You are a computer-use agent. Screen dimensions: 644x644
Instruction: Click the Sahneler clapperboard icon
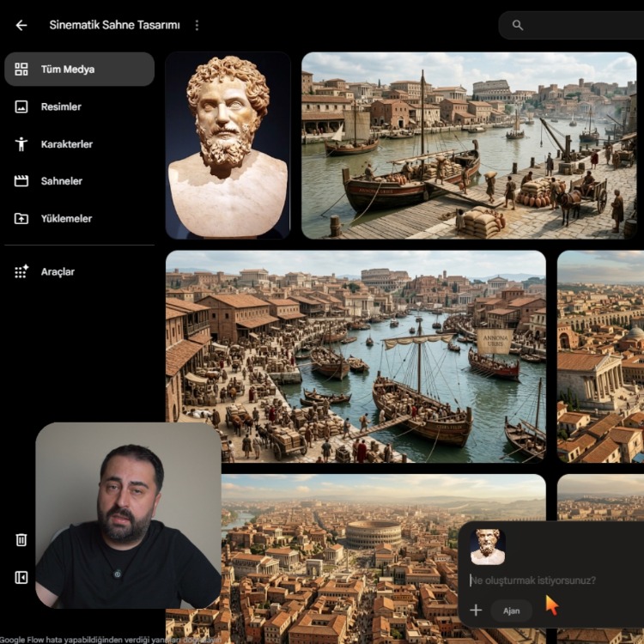pyautogui.click(x=21, y=181)
